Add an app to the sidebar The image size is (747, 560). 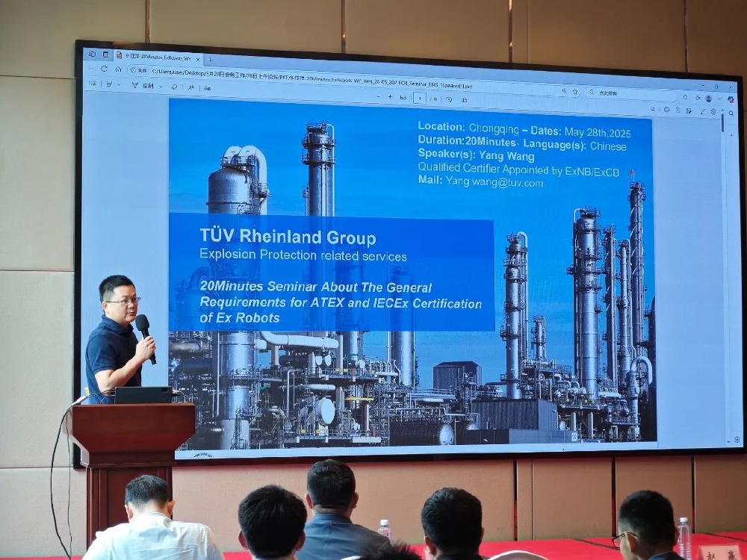point(732,135)
